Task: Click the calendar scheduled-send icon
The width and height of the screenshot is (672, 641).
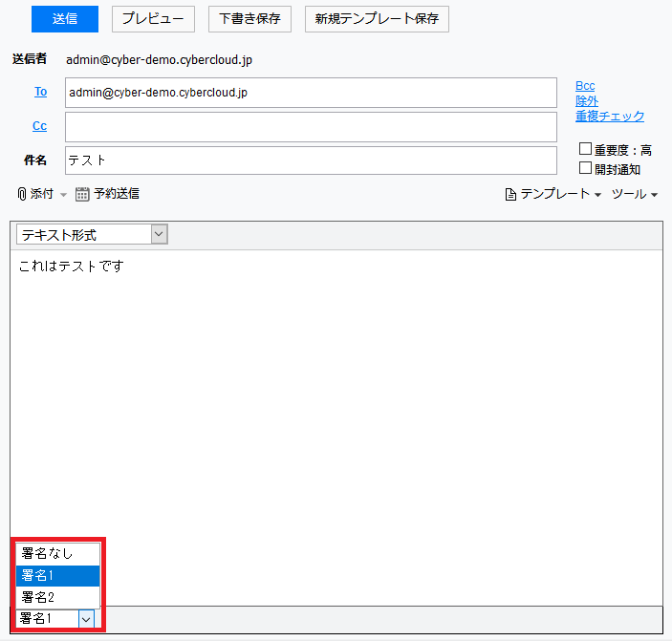Action: click(82, 194)
